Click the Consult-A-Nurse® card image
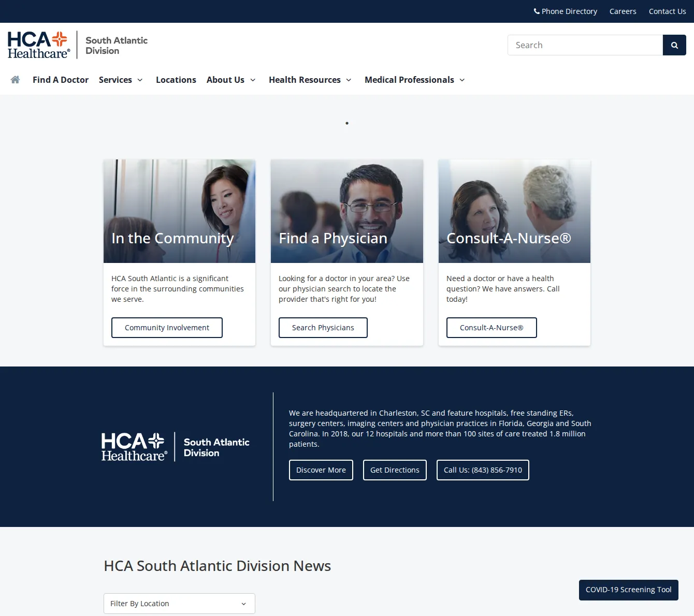Screen dimensions: 694x616 514,211
